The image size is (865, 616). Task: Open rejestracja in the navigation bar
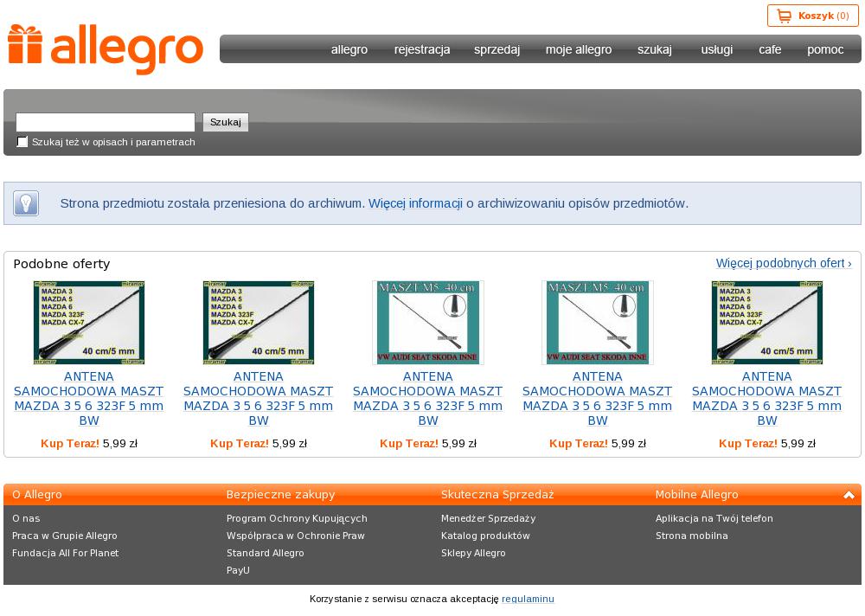coord(422,49)
